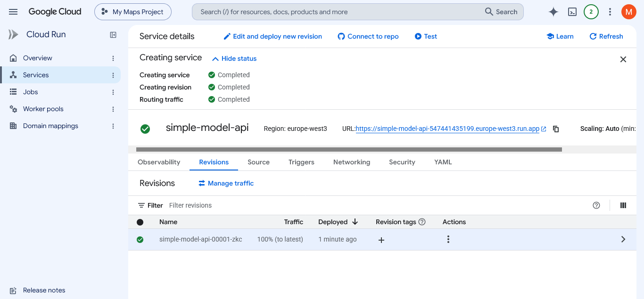
Task: Click the Traffic column header
Action: coord(294,222)
